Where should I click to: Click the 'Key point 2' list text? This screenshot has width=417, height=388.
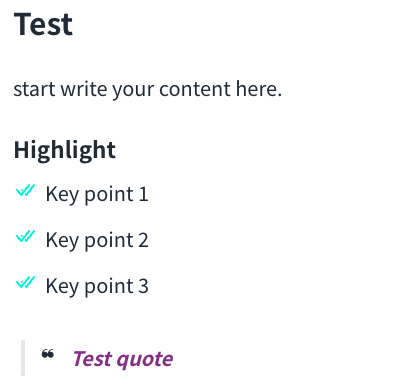pyautogui.click(x=97, y=240)
